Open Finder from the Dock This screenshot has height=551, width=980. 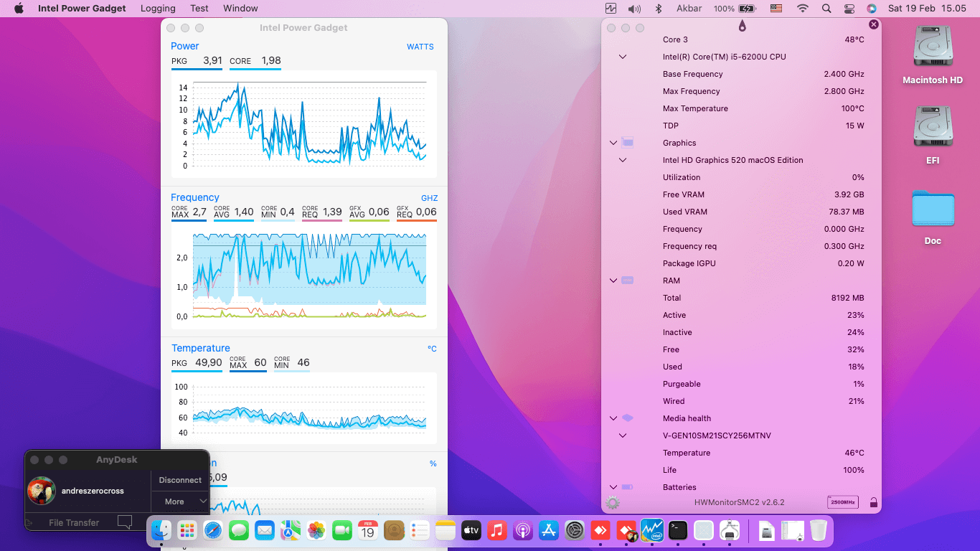[x=161, y=531]
